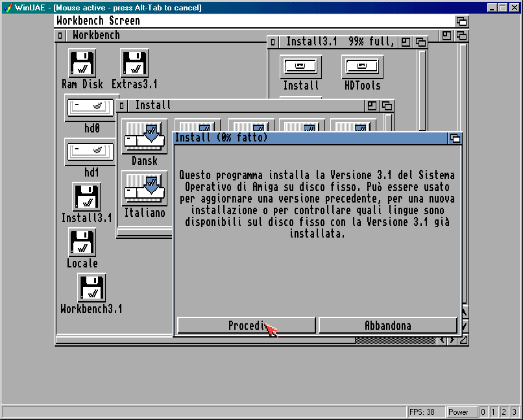Select the Workbench3.1 floppy disk icon
The image size is (523, 420).
91,288
